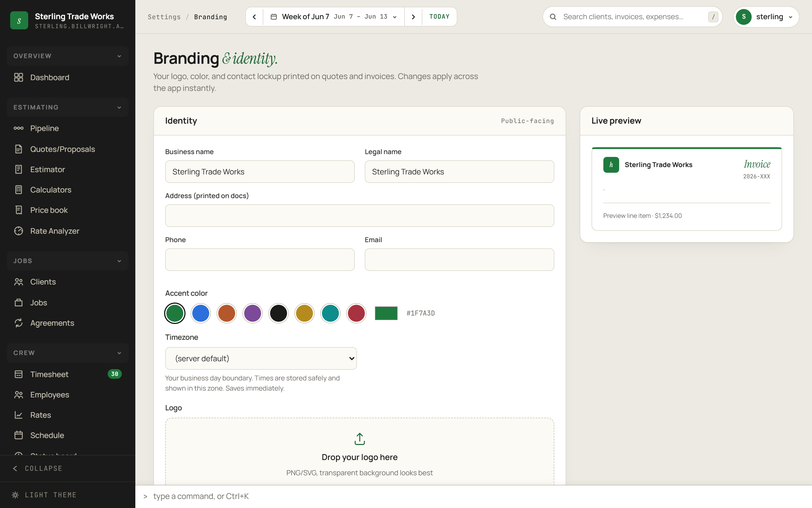Screen dimensions: 812x508
Task: Click the Legal name field
Action: pyautogui.click(x=459, y=172)
